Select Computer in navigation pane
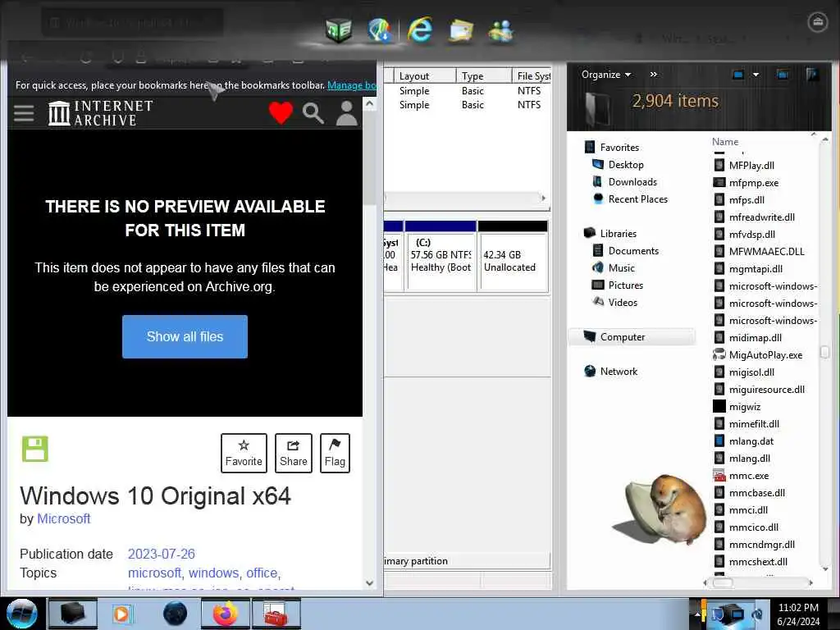Image resolution: width=840 pixels, height=630 pixels. tap(631, 336)
